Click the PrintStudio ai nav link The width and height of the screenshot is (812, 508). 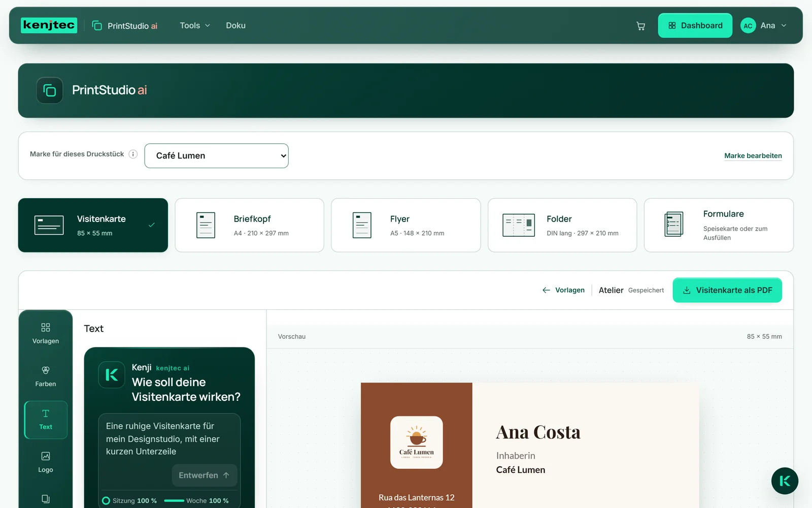click(124, 26)
